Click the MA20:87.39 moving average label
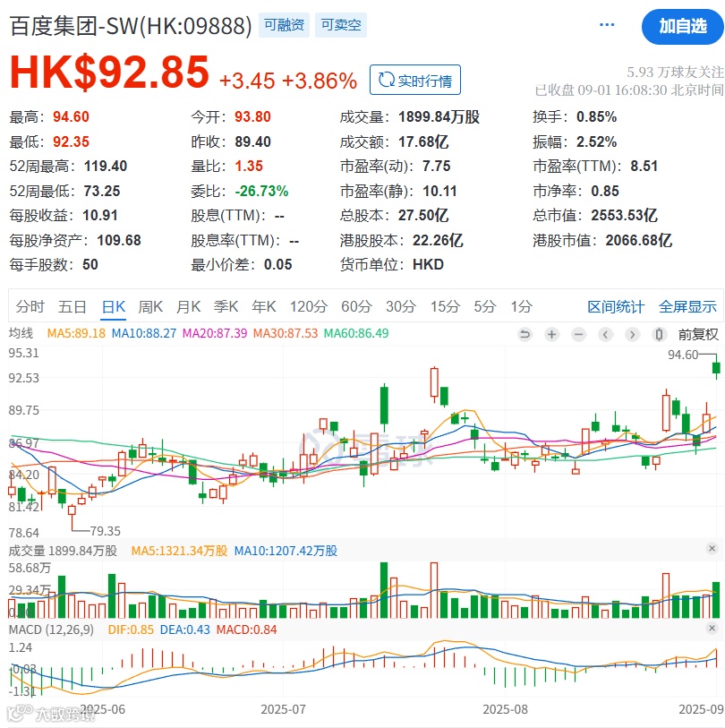725x728 pixels. [215, 333]
